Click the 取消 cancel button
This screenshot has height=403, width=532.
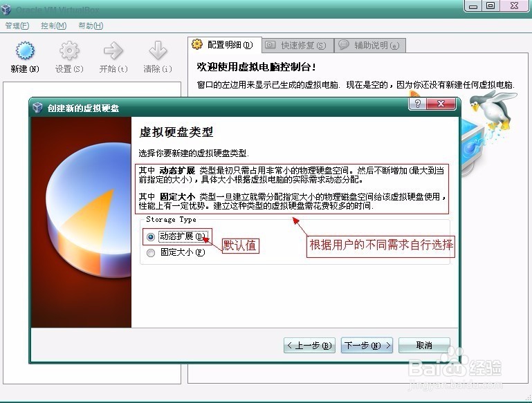[424, 346]
